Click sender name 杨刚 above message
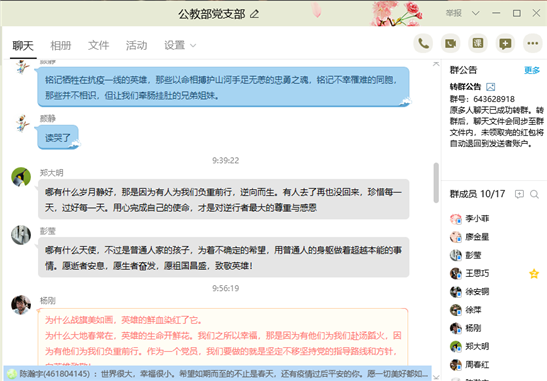547x381 pixels. 47,300
